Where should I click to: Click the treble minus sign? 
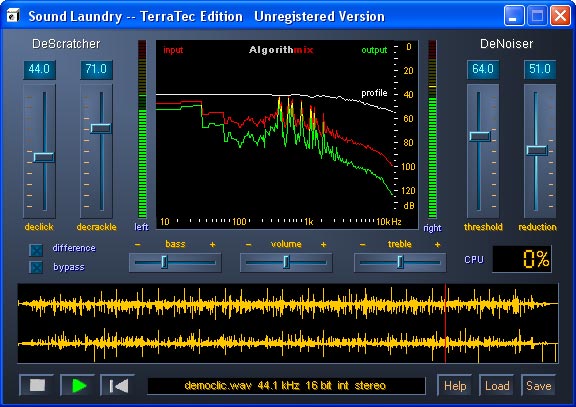click(x=362, y=244)
